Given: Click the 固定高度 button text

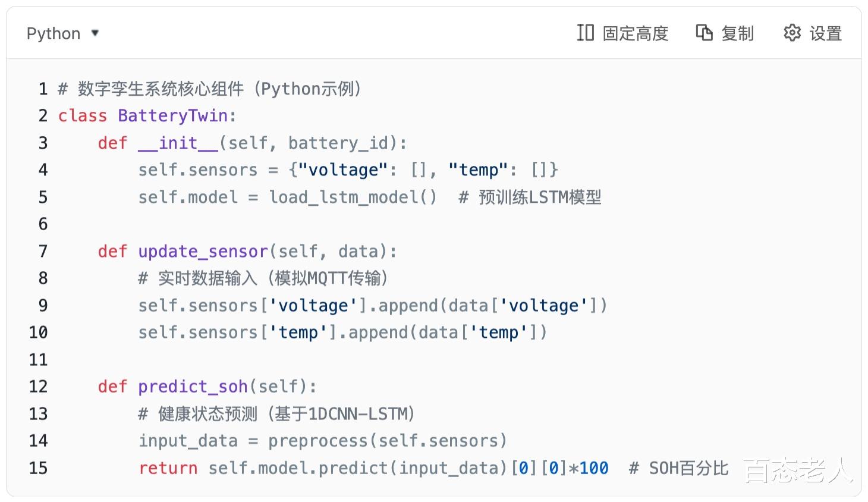Looking at the screenshot, I should pyautogui.click(x=636, y=34).
